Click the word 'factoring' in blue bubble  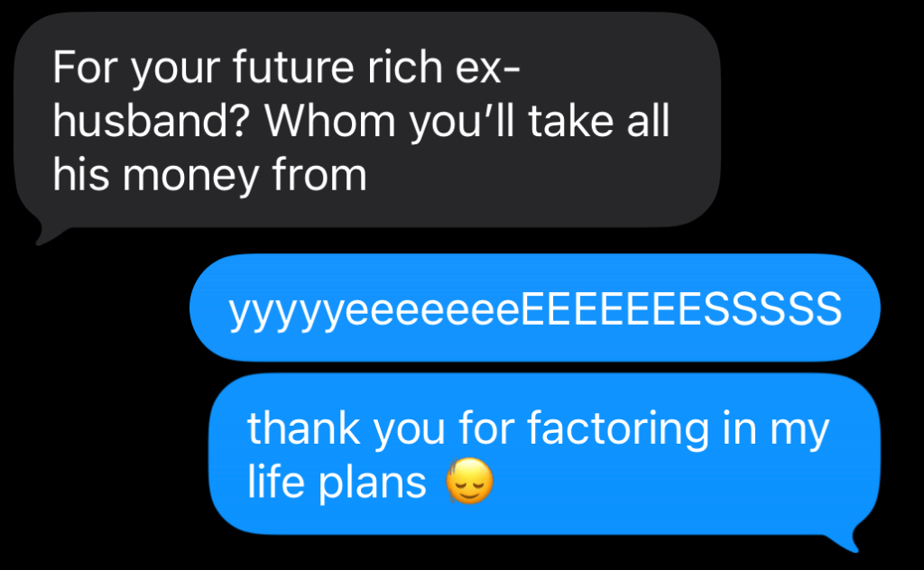click(x=617, y=428)
